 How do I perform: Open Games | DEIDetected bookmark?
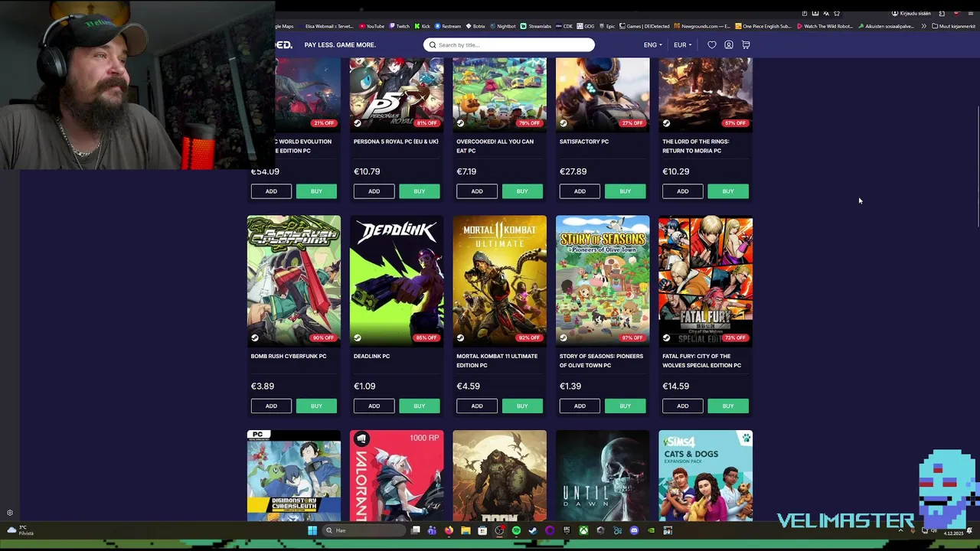click(x=645, y=26)
